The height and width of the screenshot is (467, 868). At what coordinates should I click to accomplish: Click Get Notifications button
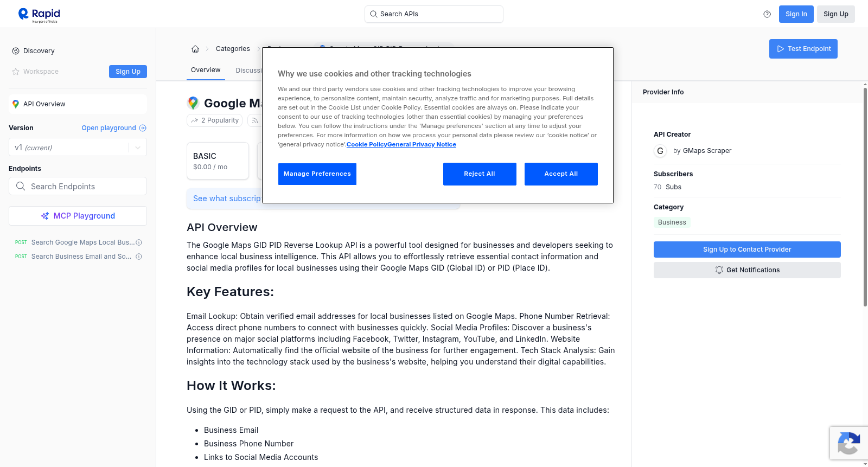(747, 270)
